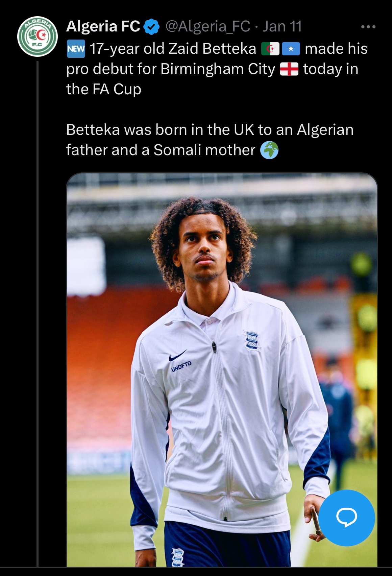Click the NEW emoji badge in the tweet

(x=76, y=49)
